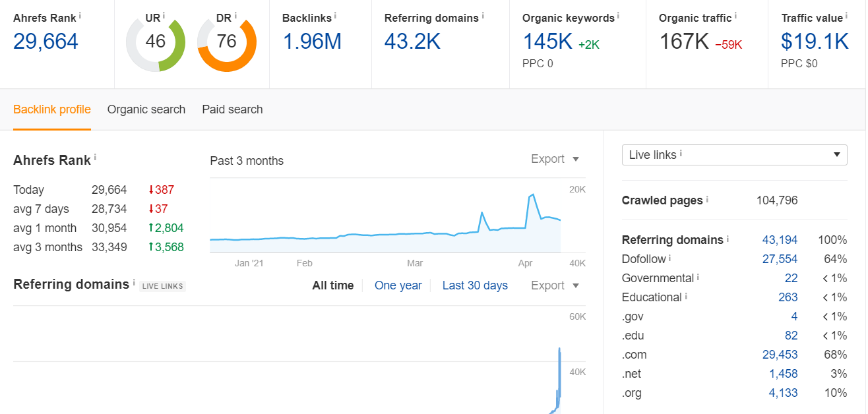Open the Live links dropdown

pyautogui.click(x=735, y=155)
